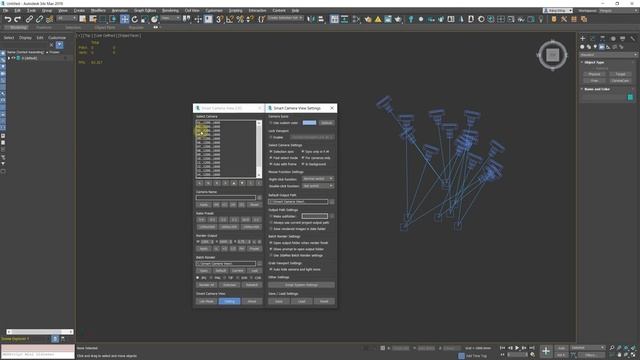Toggle Selection sync checkbox
This screenshot has height=360, width=640.
[x=271, y=151]
